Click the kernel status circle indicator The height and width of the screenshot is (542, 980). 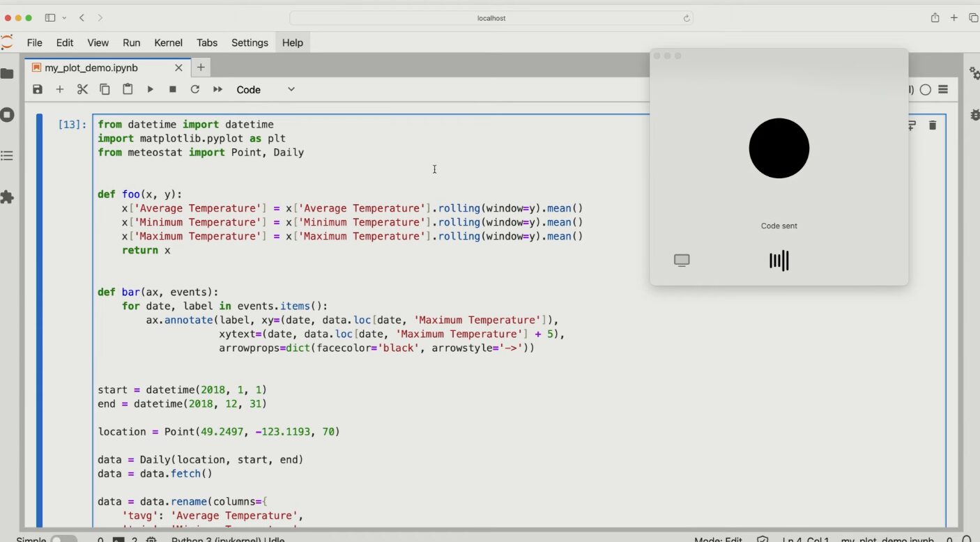click(926, 89)
